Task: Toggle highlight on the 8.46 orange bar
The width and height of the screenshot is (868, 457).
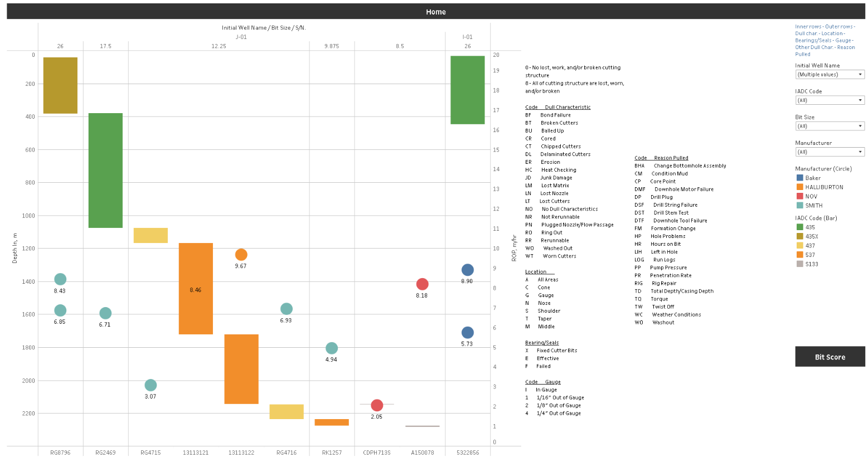Action: (196, 288)
